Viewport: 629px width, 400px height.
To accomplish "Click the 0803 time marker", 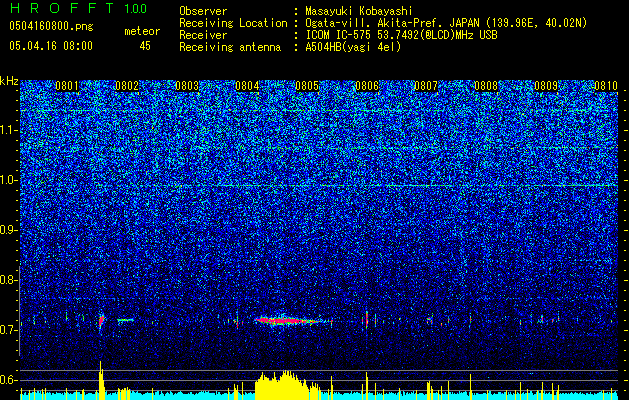I will pyautogui.click(x=187, y=86).
